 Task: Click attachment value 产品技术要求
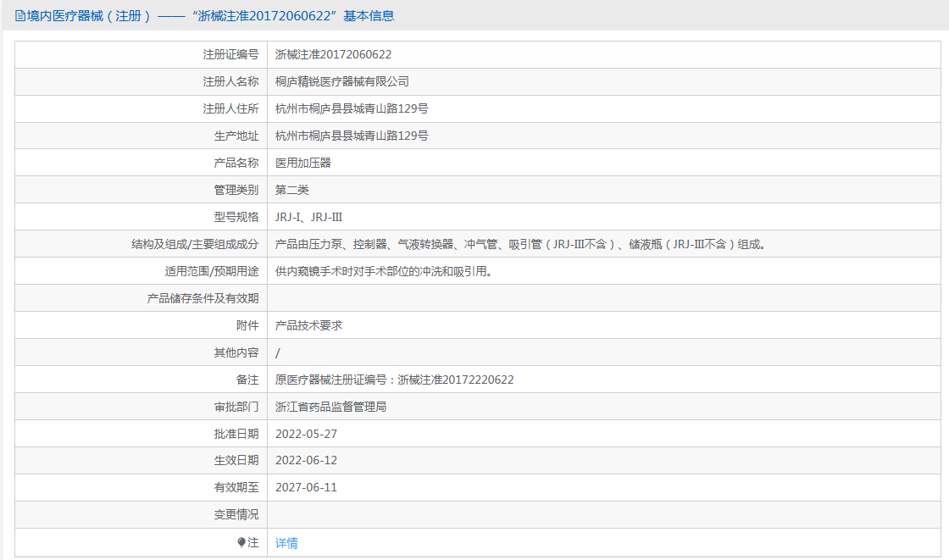pyautogui.click(x=308, y=325)
